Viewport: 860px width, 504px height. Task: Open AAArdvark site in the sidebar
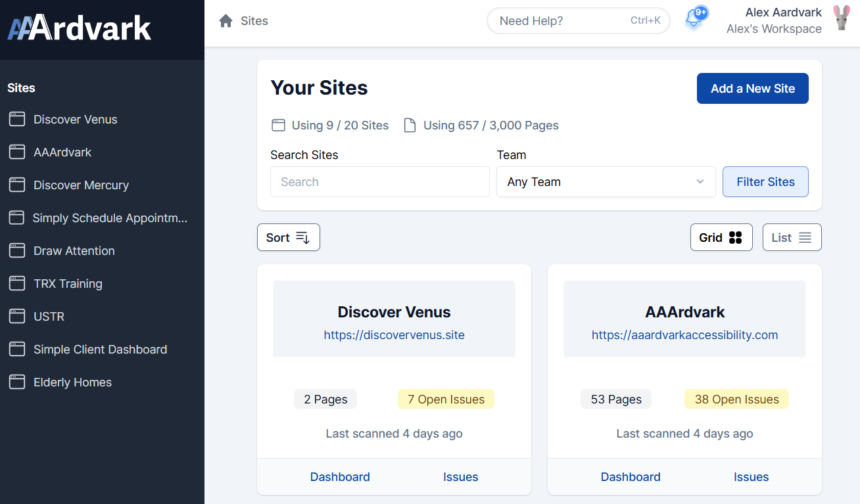pos(62,152)
